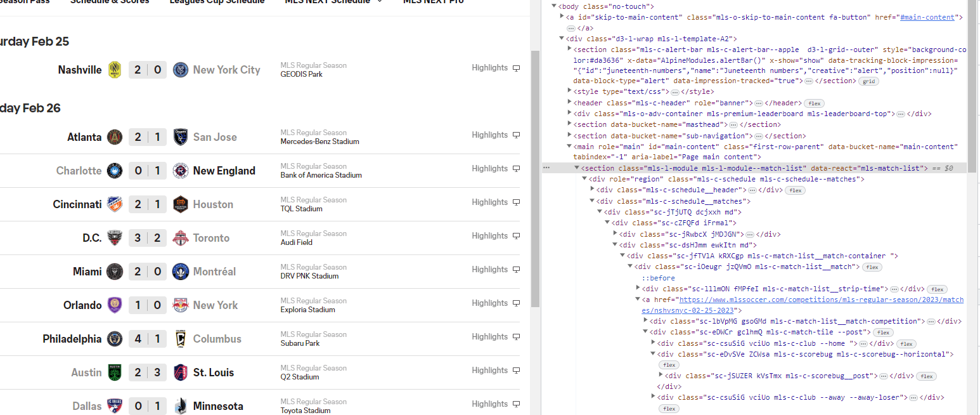Expand the sub-navigation section node
The height and width of the screenshot is (415, 980).
coord(569,136)
